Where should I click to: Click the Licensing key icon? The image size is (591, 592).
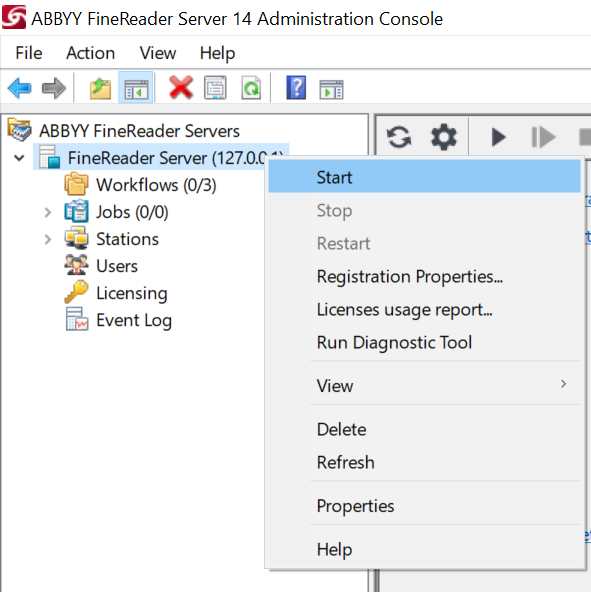pyautogui.click(x=76, y=292)
